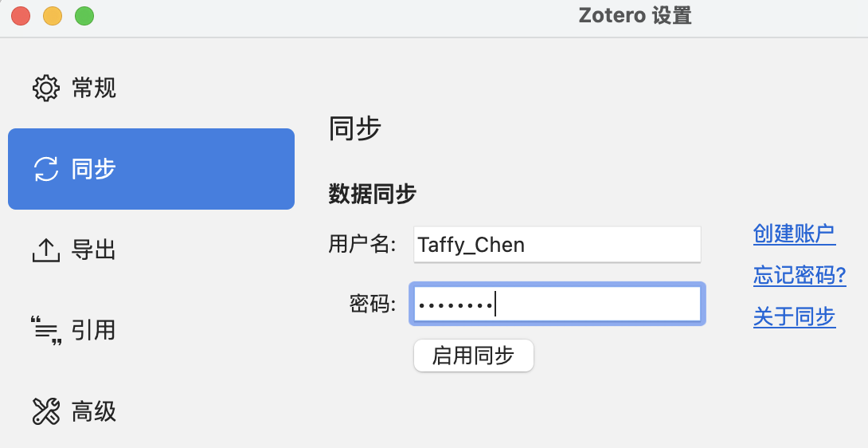Click the circular arrows sync icon

(45, 169)
